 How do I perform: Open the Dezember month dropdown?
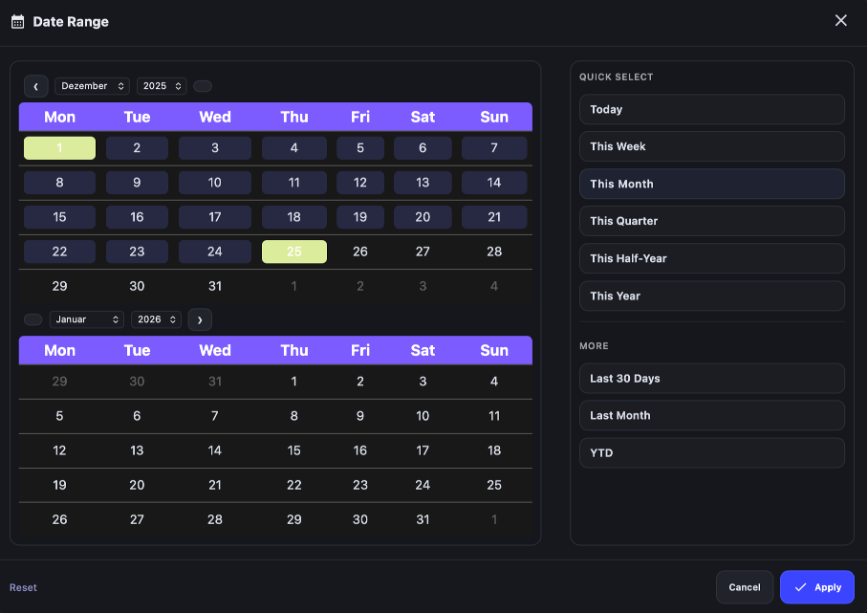[92, 86]
